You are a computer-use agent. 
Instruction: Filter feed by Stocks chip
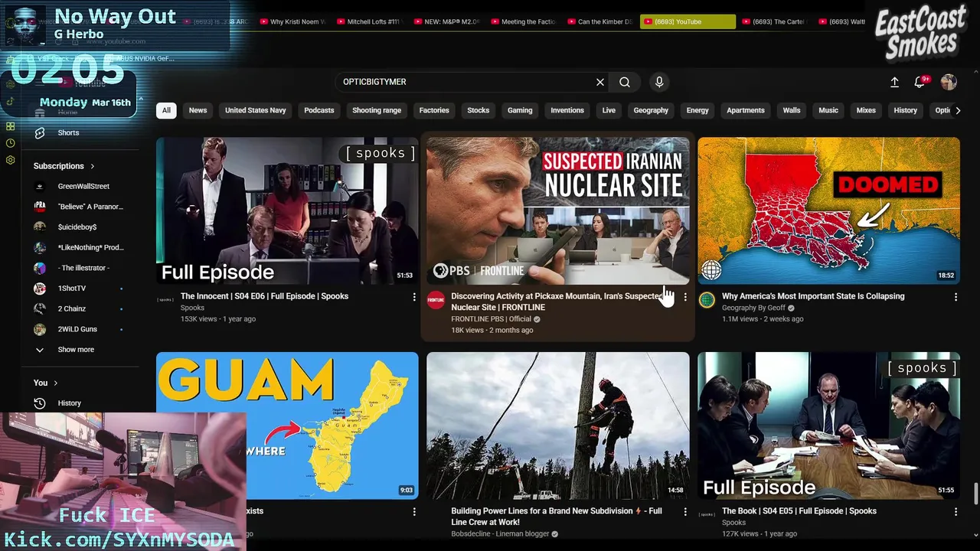pos(479,110)
